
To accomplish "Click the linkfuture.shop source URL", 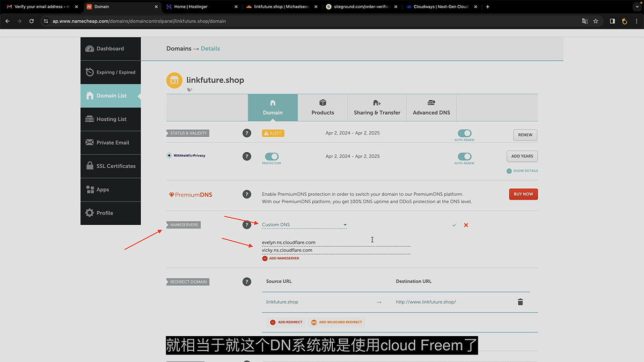I will pyautogui.click(x=282, y=302).
